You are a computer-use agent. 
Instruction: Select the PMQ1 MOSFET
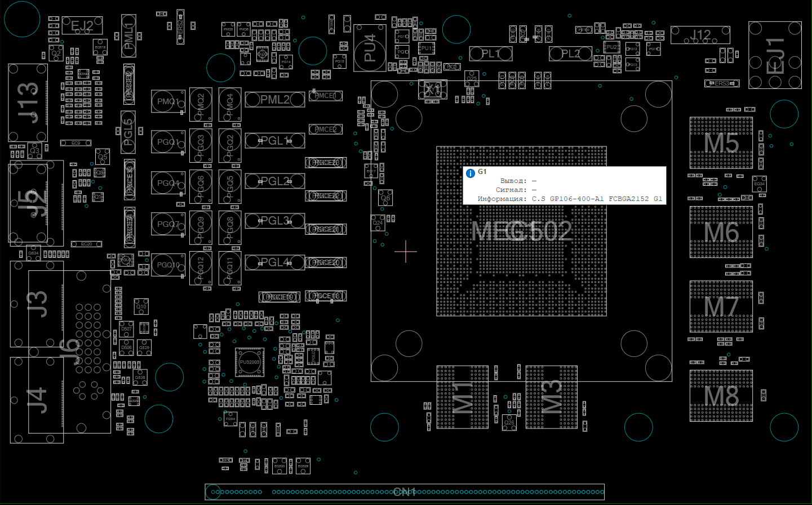[168, 101]
